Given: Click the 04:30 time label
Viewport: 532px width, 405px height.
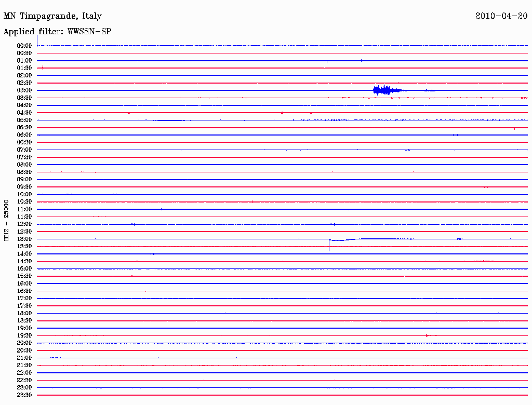Looking at the screenshot, I should pyautogui.click(x=24, y=113).
